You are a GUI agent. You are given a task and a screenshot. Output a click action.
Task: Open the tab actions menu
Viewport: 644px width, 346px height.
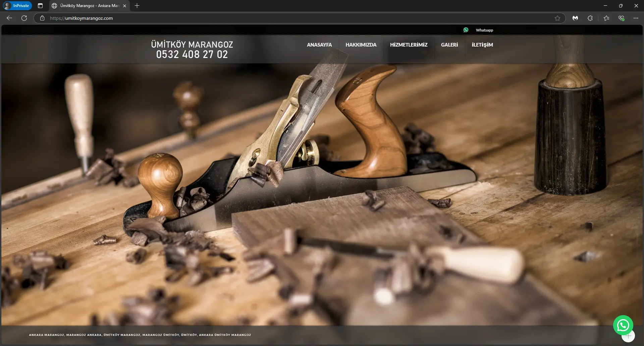coord(40,6)
